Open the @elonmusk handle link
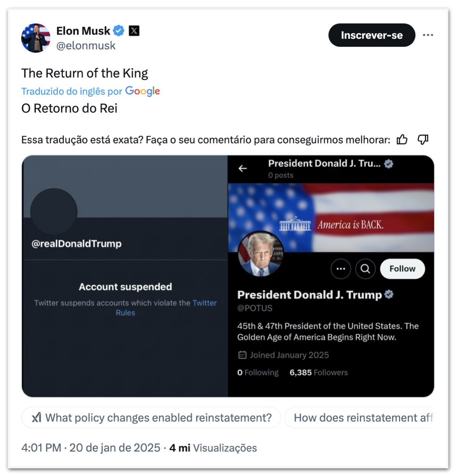This screenshot has width=456, height=476. coord(86,46)
